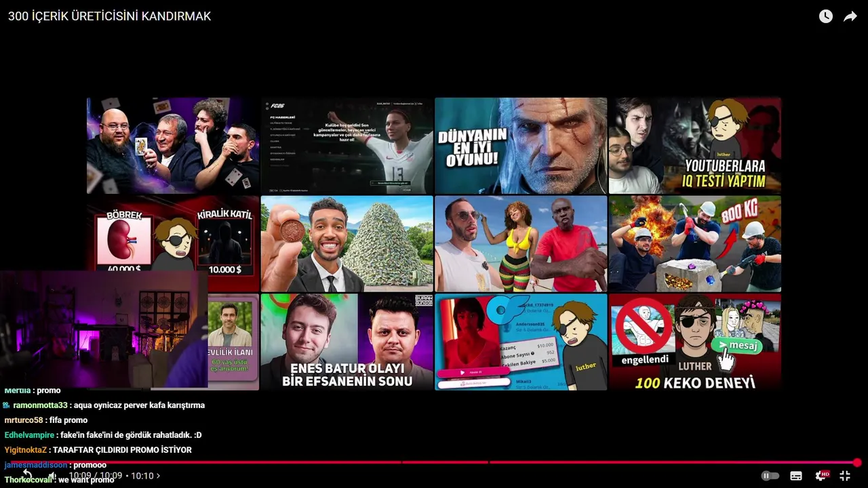
Task: Open the YOUTUBERLARA IQ TESTİ YAPTIM thumbnail
Action: click(695, 146)
